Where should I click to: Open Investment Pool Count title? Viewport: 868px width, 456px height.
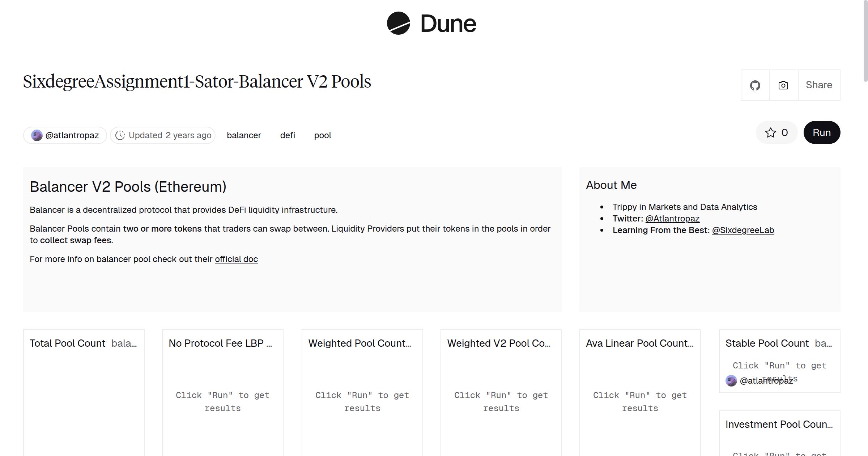tap(778, 425)
